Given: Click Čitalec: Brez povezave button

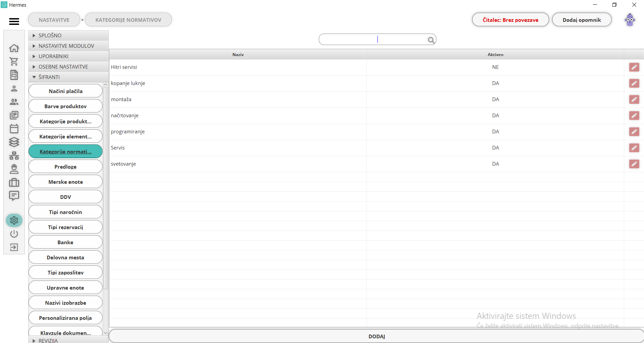Looking at the screenshot, I should coord(510,20).
